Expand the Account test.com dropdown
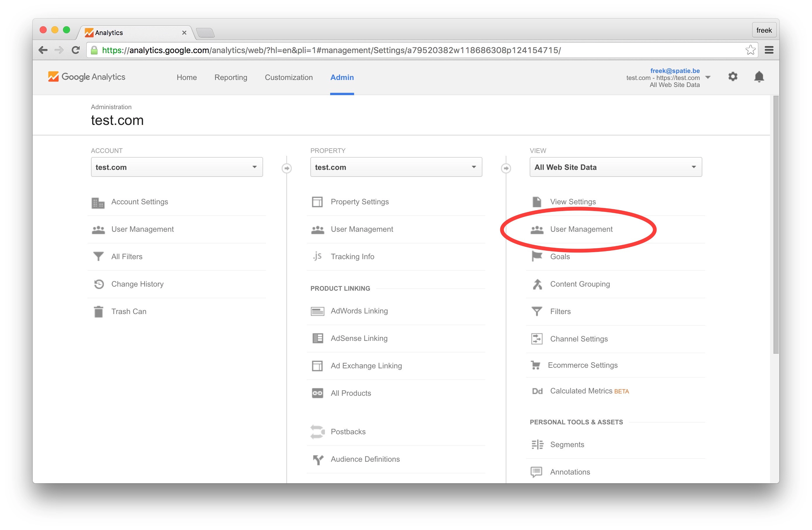The image size is (812, 530). pos(177,167)
